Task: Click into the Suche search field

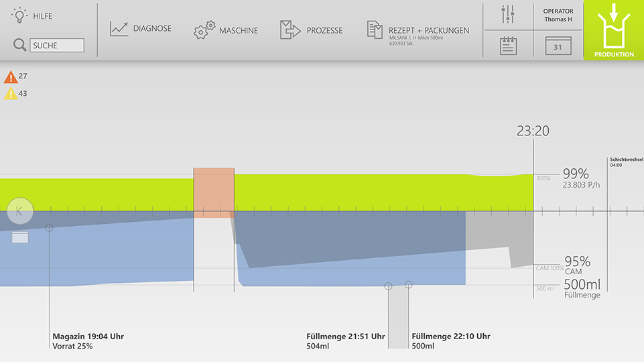Action: pyautogui.click(x=57, y=46)
